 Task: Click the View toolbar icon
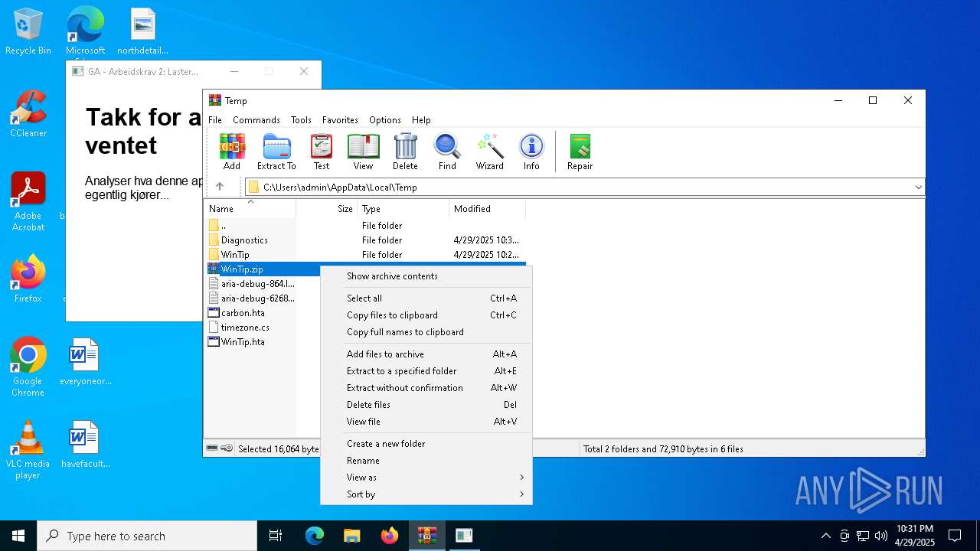click(363, 152)
